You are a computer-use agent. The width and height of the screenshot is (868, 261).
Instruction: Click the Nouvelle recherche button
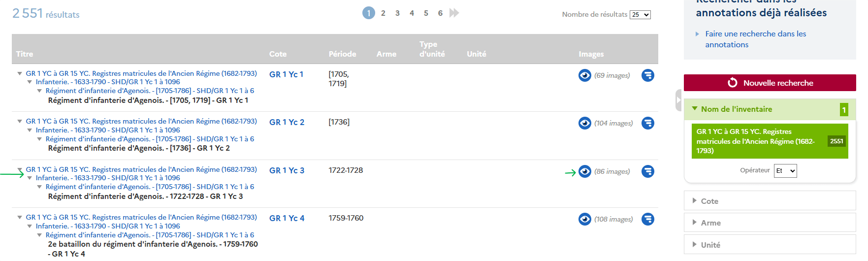[x=770, y=83]
